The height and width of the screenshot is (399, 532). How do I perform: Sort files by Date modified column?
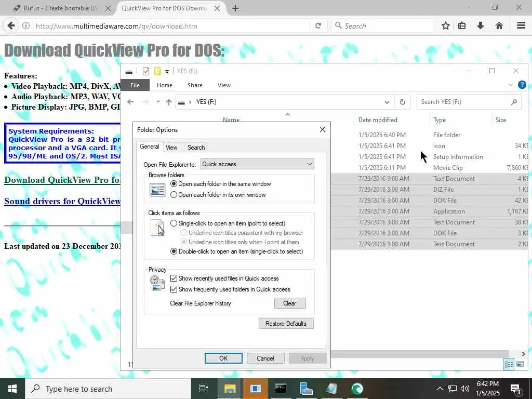(x=378, y=120)
